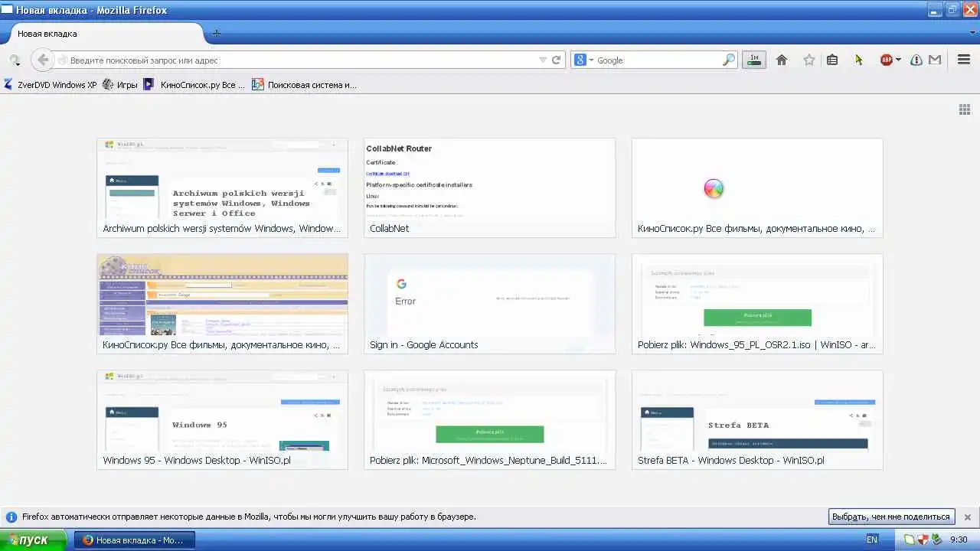Click the 9:30 system clock
This screenshot has height=551, width=980.
tap(959, 540)
